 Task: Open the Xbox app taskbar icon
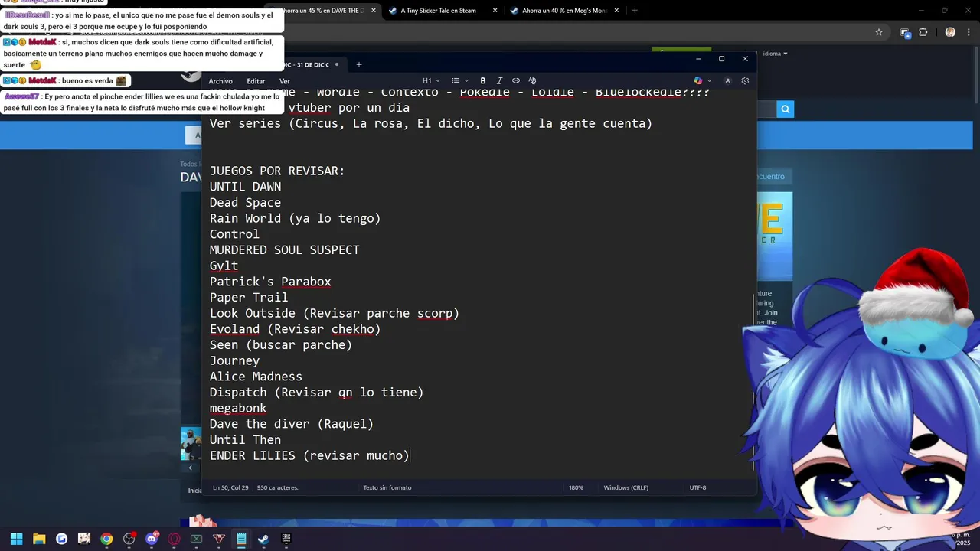tap(196, 539)
